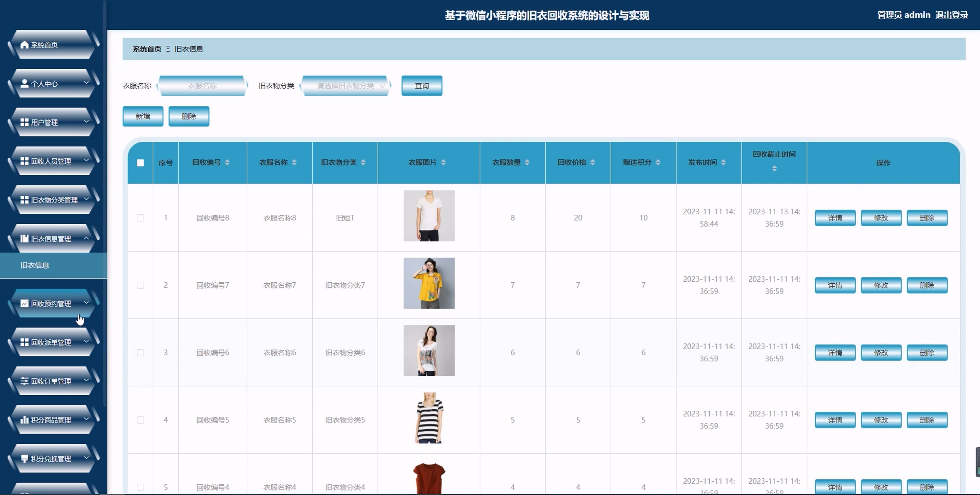980x495 pixels.
Task: Click the 旧短T category cell
Action: tap(345, 218)
